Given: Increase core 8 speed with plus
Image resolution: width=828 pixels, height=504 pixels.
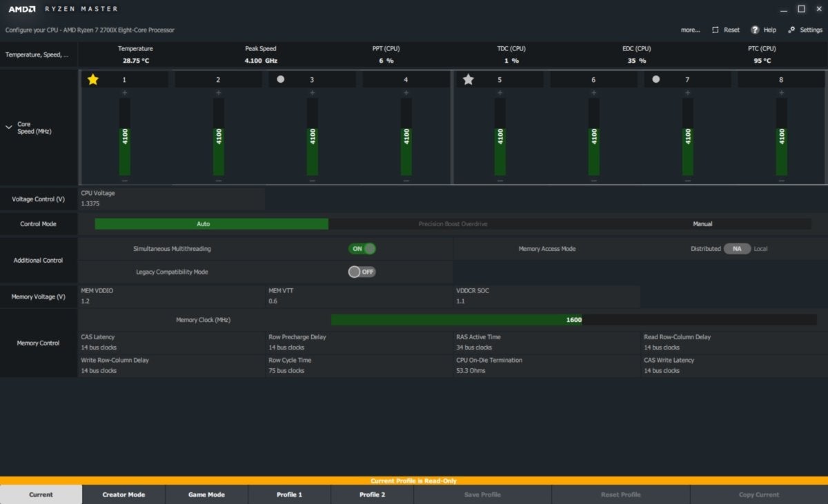Looking at the screenshot, I should 782,92.
